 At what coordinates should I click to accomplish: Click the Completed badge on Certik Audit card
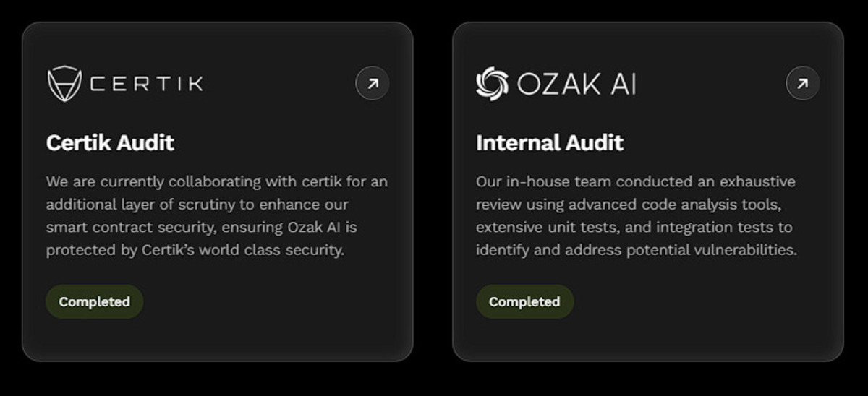[x=95, y=302]
